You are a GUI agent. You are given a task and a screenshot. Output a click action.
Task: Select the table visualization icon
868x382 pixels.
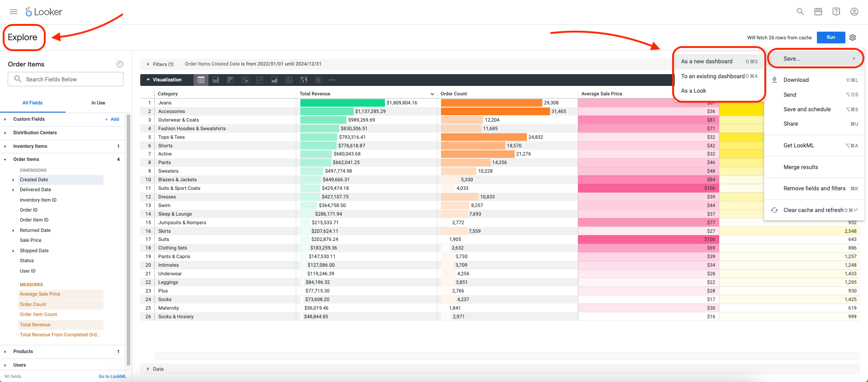pyautogui.click(x=201, y=80)
